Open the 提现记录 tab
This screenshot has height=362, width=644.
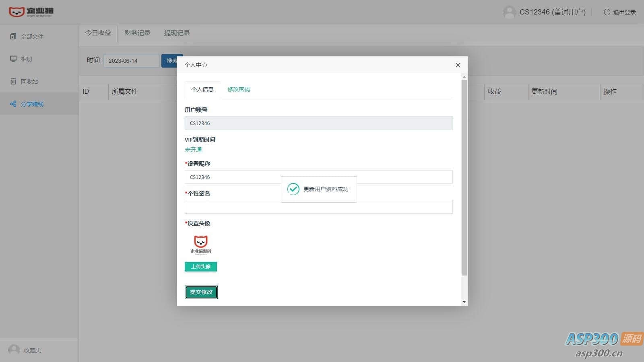(177, 33)
